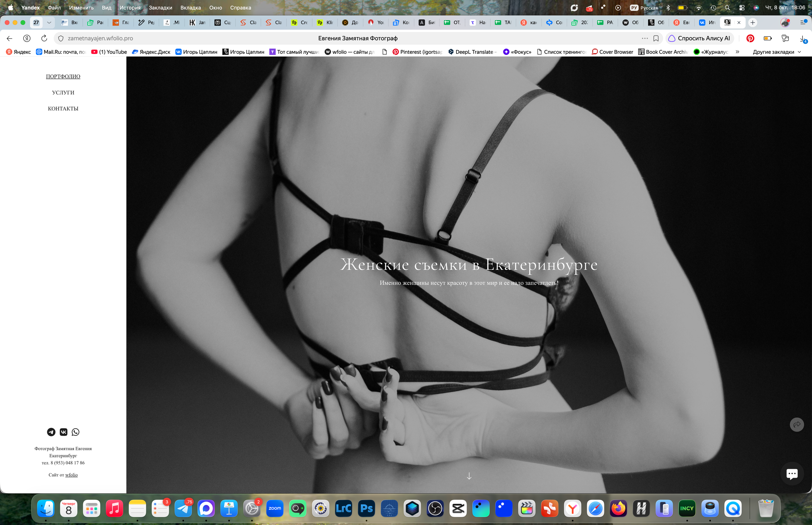Open the Cover Browser bookmark
The image size is (812, 525).
point(612,52)
